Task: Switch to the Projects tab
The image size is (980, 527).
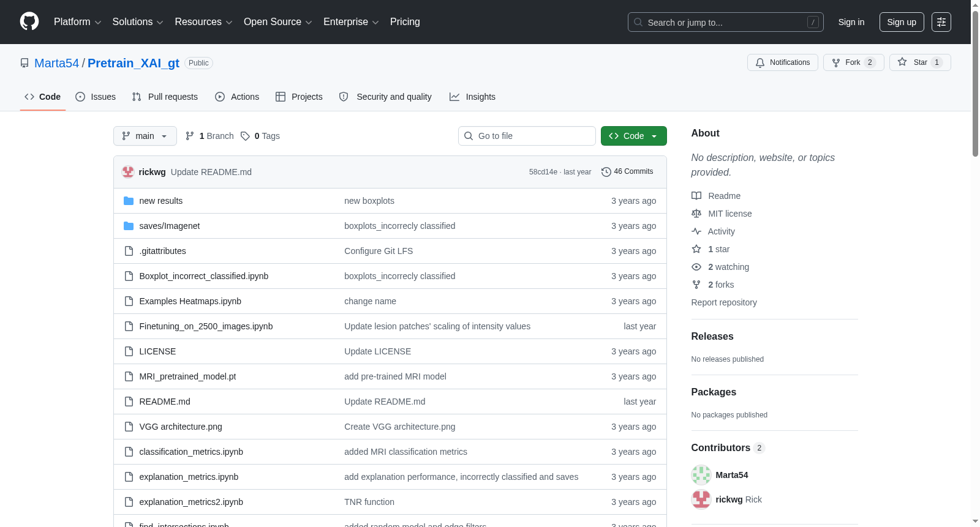Action: [x=299, y=97]
